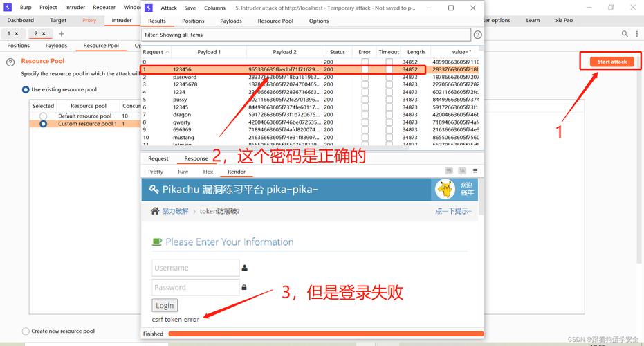The width and height of the screenshot is (644, 346).
Task: Open the Dashboard tab in main window
Action: [21, 20]
